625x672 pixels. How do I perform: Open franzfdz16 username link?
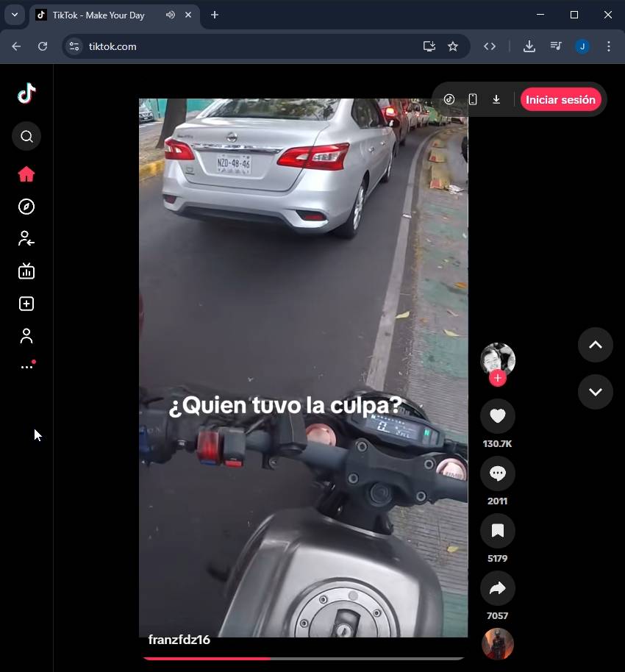click(179, 640)
